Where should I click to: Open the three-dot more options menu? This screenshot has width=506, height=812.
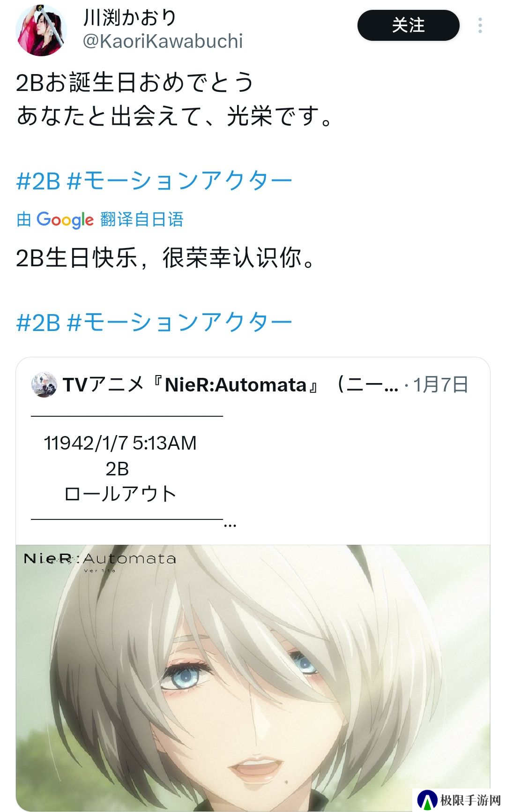coord(480,25)
